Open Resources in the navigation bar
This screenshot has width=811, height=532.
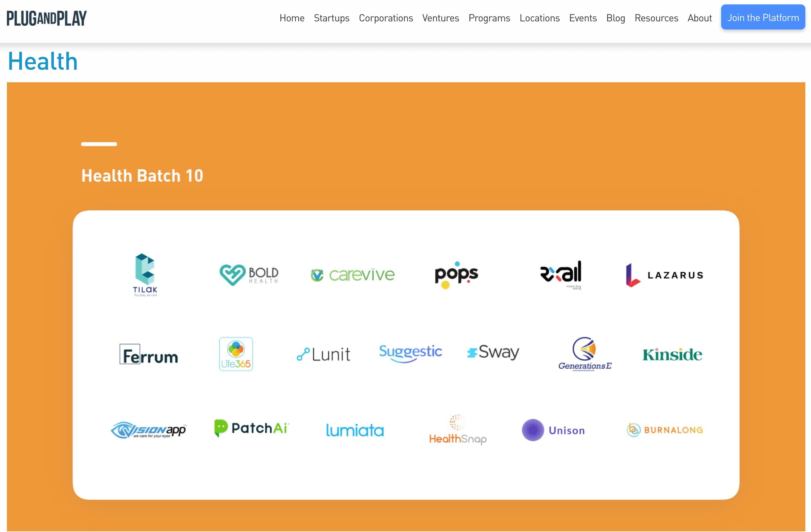656,18
